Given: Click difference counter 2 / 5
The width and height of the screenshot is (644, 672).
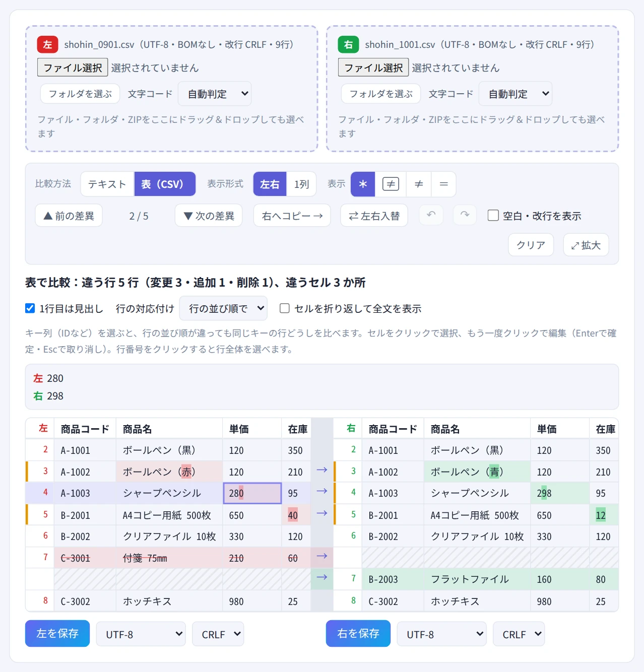Looking at the screenshot, I should [x=139, y=216].
